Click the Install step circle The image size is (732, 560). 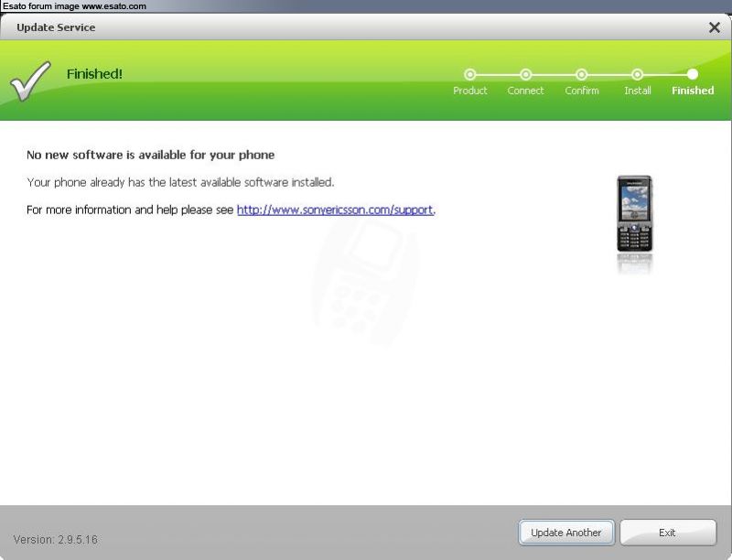tap(637, 75)
